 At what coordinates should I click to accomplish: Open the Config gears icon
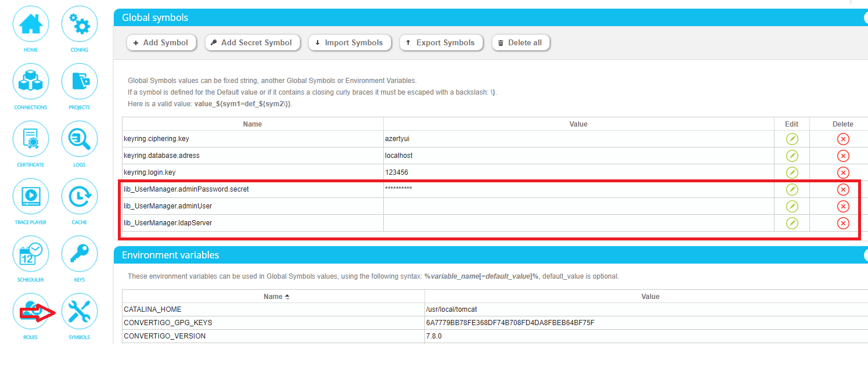[x=80, y=24]
